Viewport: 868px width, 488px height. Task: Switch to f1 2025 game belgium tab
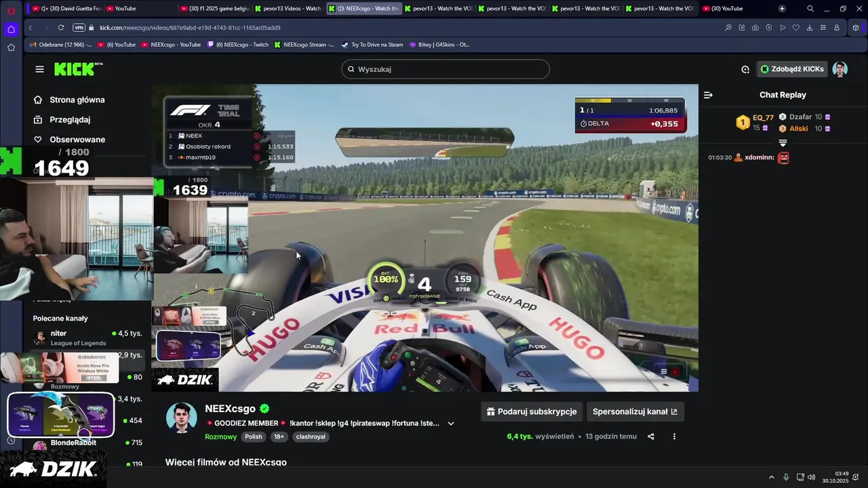214,9
